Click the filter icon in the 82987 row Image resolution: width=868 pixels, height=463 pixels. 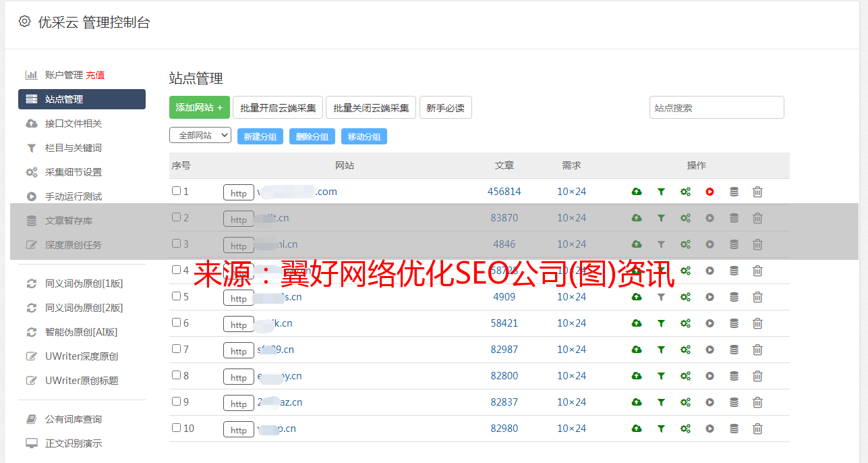pyautogui.click(x=661, y=350)
